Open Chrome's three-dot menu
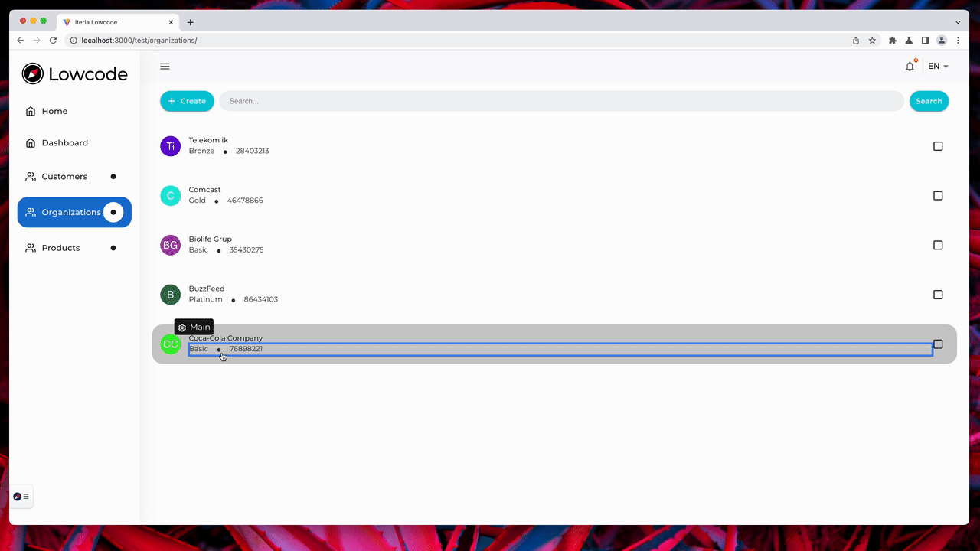This screenshot has height=551, width=980. click(958, 41)
